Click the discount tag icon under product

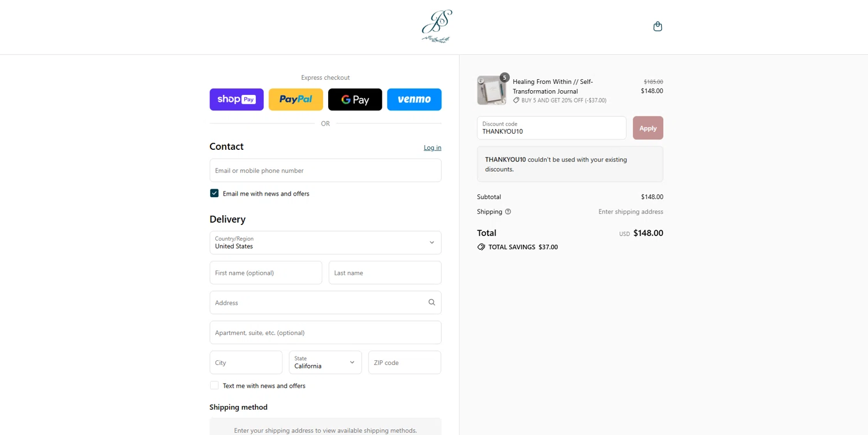(x=516, y=100)
